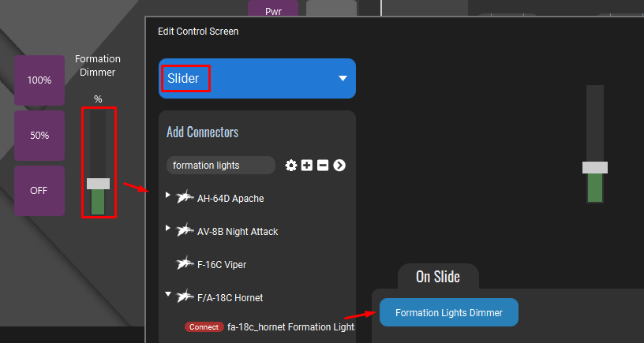Select the F-16C Viper tree entry

221,265
